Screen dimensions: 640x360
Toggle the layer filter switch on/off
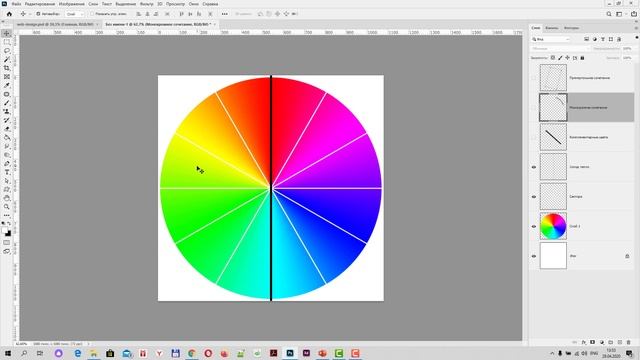pyautogui.click(x=637, y=38)
